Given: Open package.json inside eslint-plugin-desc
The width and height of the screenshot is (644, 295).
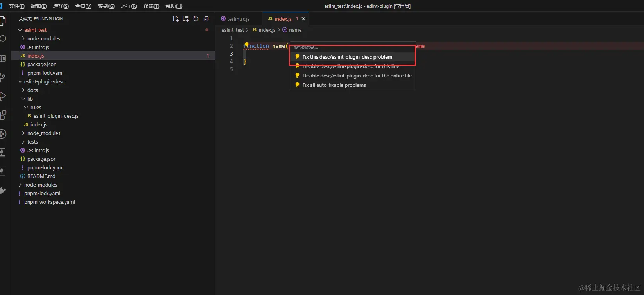Looking at the screenshot, I should [x=113, y=159].
